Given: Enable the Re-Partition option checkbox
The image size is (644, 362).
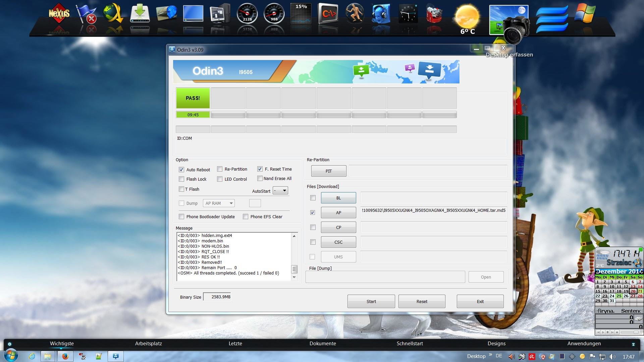Looking at the screenshot, I should pyautogui.click(x=220, y=169).
